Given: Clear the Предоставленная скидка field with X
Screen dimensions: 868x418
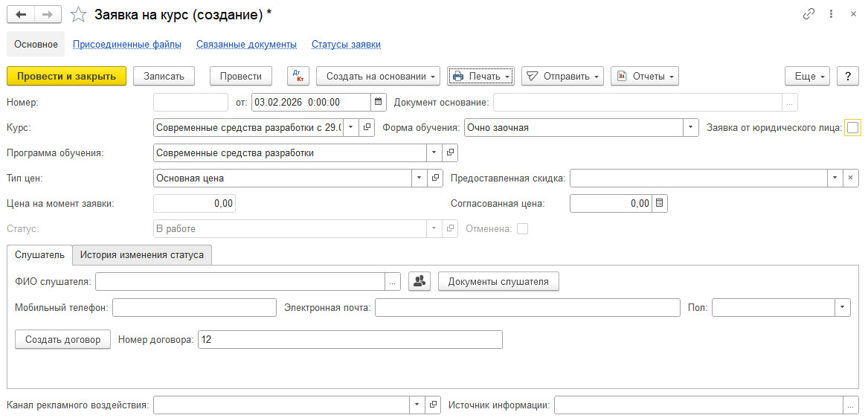Looking at the screenshot, I should pyautogui.click(x=851, y=178).
